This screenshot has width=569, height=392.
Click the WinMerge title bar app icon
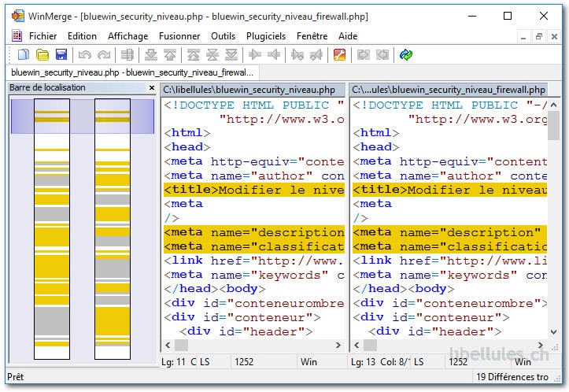click(x=17, y=16)
